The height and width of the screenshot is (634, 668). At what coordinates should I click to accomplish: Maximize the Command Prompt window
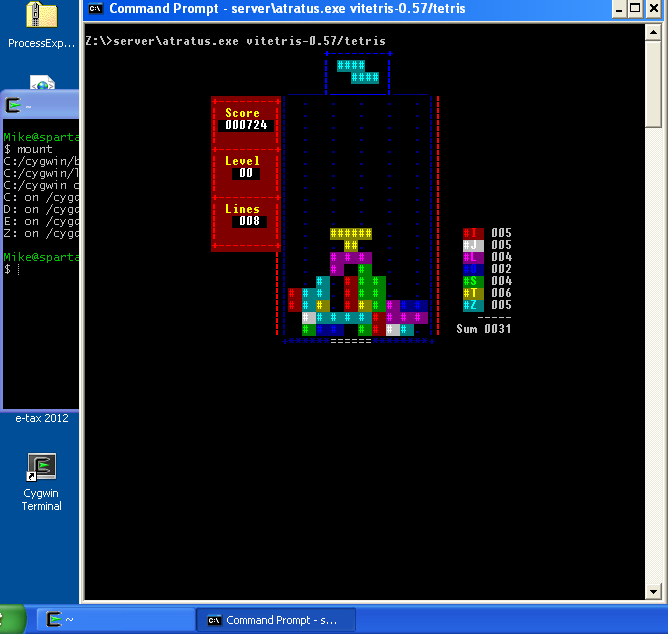click(x=635, y=9)
